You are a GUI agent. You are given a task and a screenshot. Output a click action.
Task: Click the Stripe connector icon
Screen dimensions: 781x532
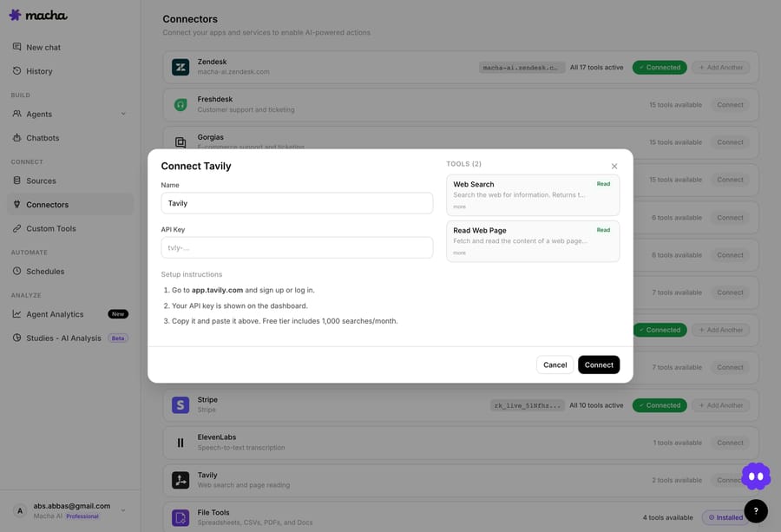click(x=180, y=405)
